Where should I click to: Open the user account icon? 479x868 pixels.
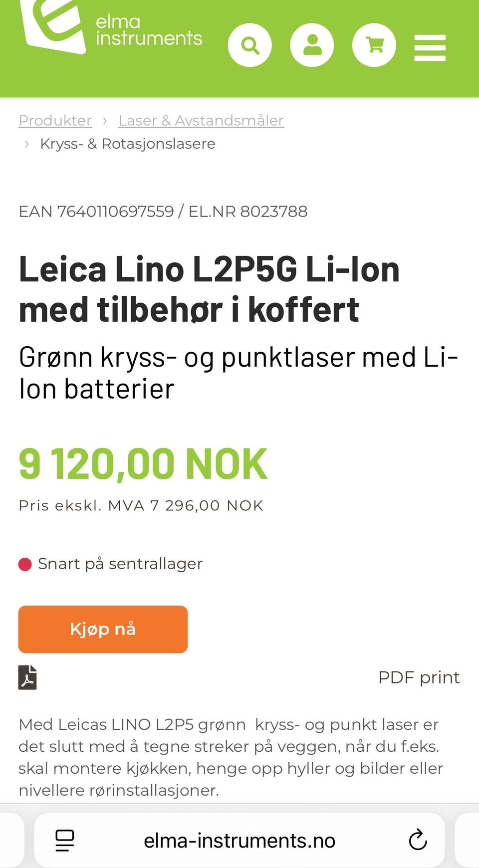[x=312, y=45]
